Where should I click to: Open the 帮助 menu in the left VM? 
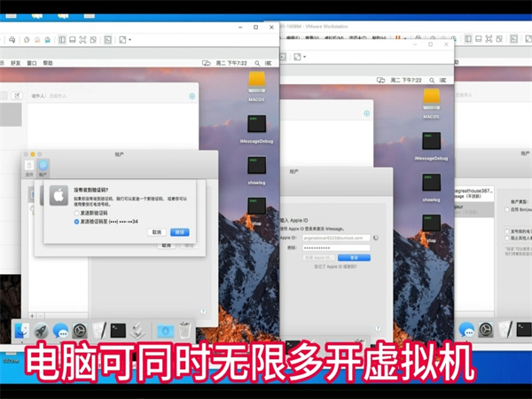[48, 63]
